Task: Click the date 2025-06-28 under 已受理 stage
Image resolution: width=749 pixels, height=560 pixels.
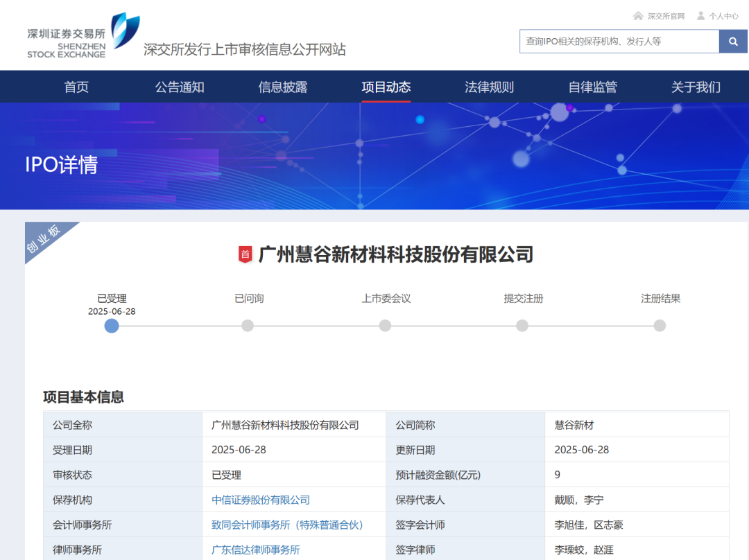Action: pos(112,311)
